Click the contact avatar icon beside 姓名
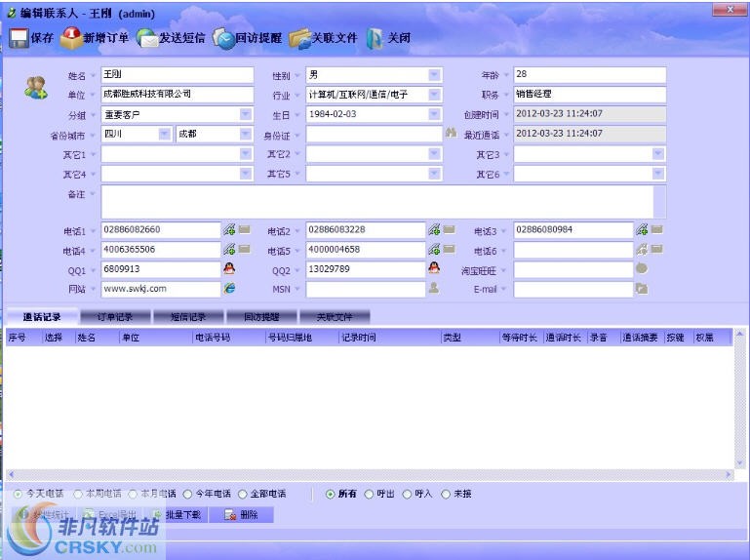750x560 pixels. [36, 88]
